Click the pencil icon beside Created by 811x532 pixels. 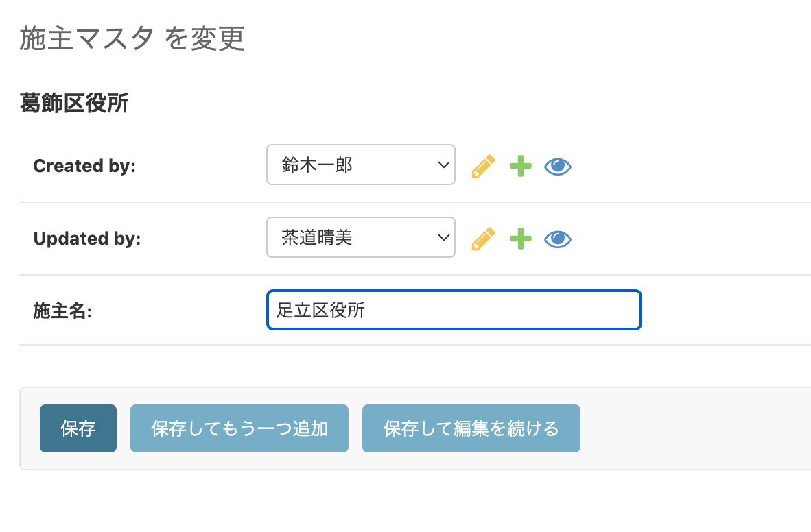click(483, 166)
